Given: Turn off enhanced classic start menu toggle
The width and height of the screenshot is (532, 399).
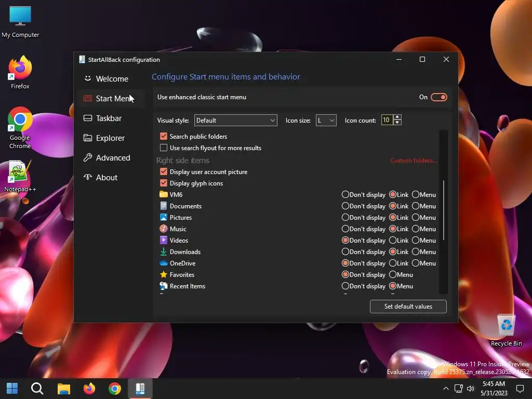Looking at the screenshot, I should pyautogui.click(x=438, y=97).
